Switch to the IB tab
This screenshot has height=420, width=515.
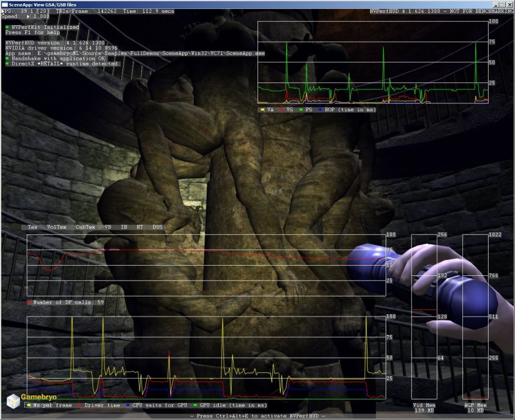pos(124,227)
